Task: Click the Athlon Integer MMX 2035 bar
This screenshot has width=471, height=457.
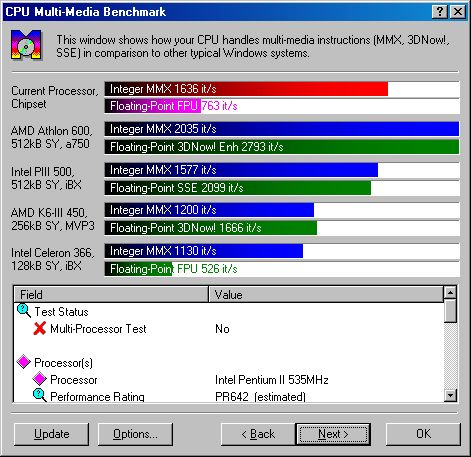Action: tap(282, 129)
